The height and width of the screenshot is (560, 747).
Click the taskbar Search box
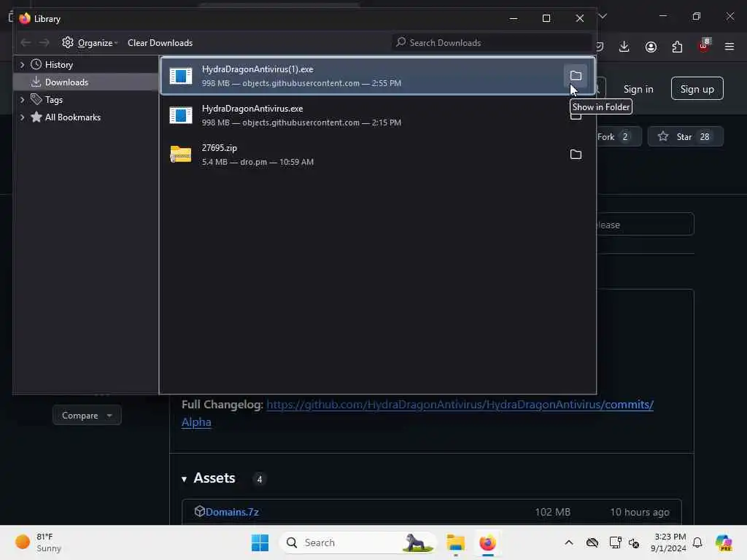359,542
